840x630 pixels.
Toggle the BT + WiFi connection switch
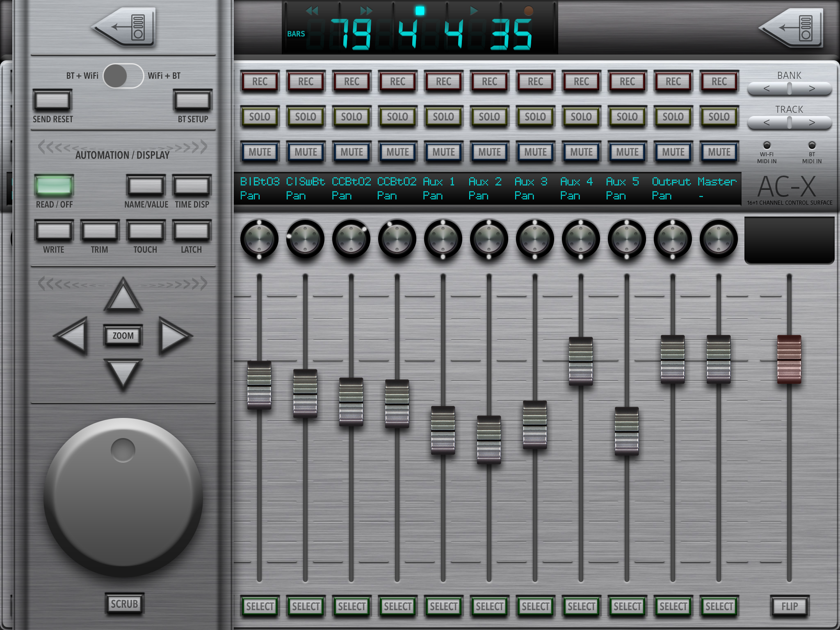123,76
